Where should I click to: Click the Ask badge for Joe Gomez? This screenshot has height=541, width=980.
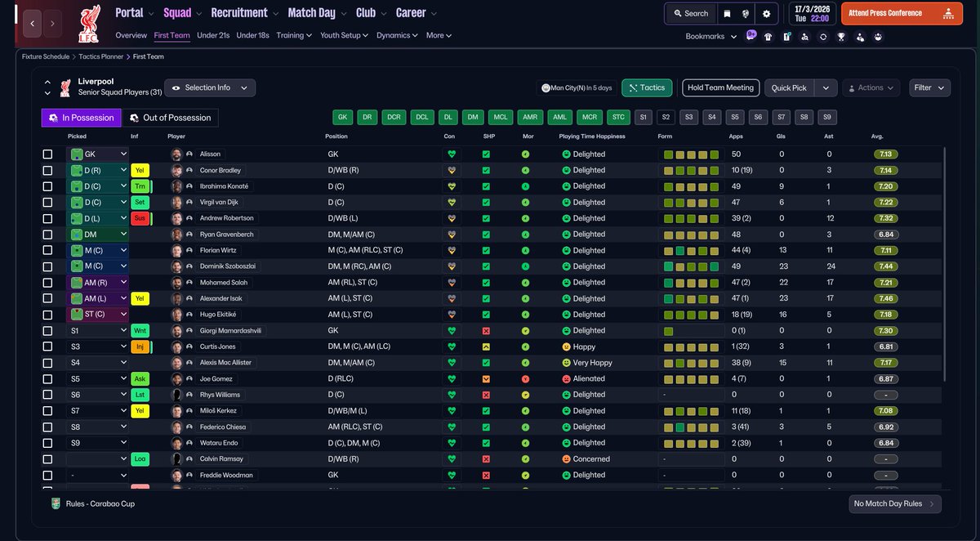click(140, 378)
